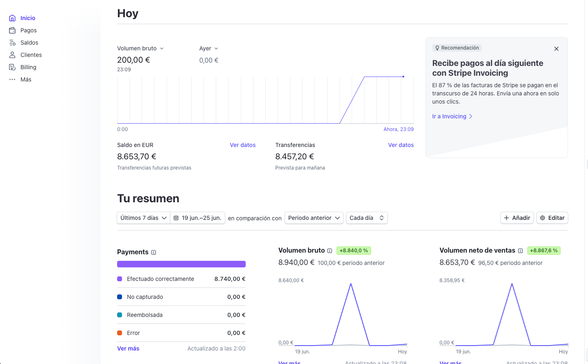This screenshot has width=588, height=364.
Task: Open the Cada día granularity selector
Action: [366, 218]
